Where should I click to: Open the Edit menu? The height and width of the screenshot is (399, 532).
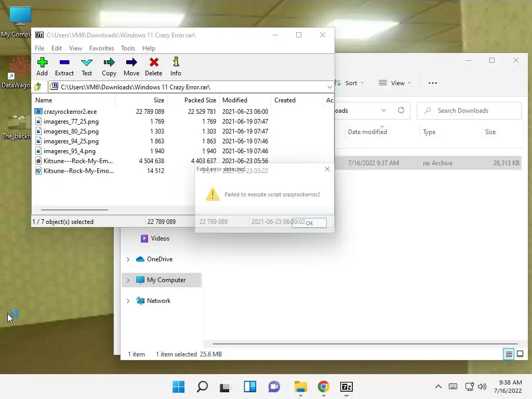tap(57, 48)
